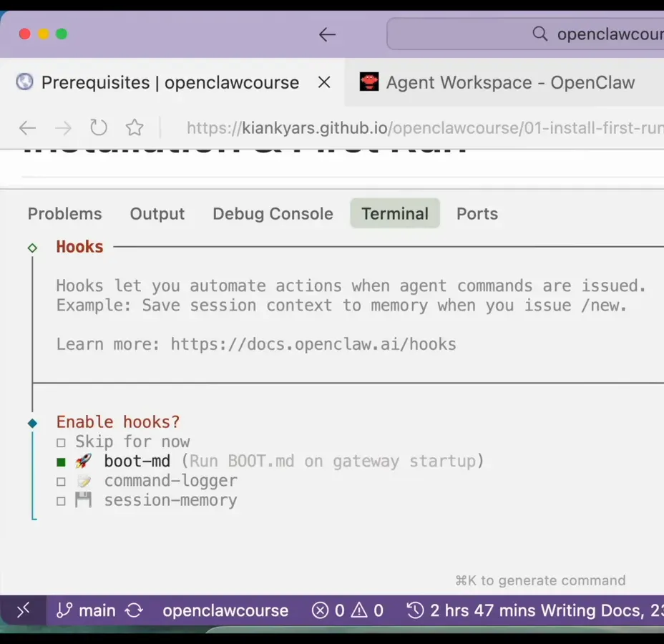Screen dimensions: 664x644
Task: Bookmark page with the star icon
Action: [135, 127]
